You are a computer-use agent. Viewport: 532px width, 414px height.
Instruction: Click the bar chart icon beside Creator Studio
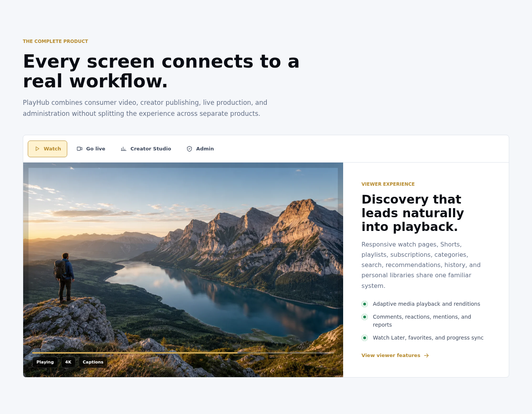123,149
